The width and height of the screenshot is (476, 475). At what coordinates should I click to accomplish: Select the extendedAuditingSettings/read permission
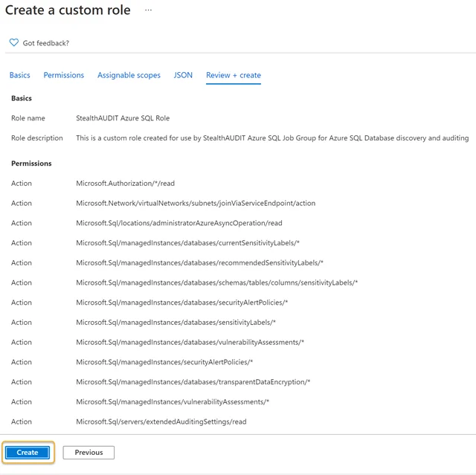pyautogui.click(x=161, y=421)
